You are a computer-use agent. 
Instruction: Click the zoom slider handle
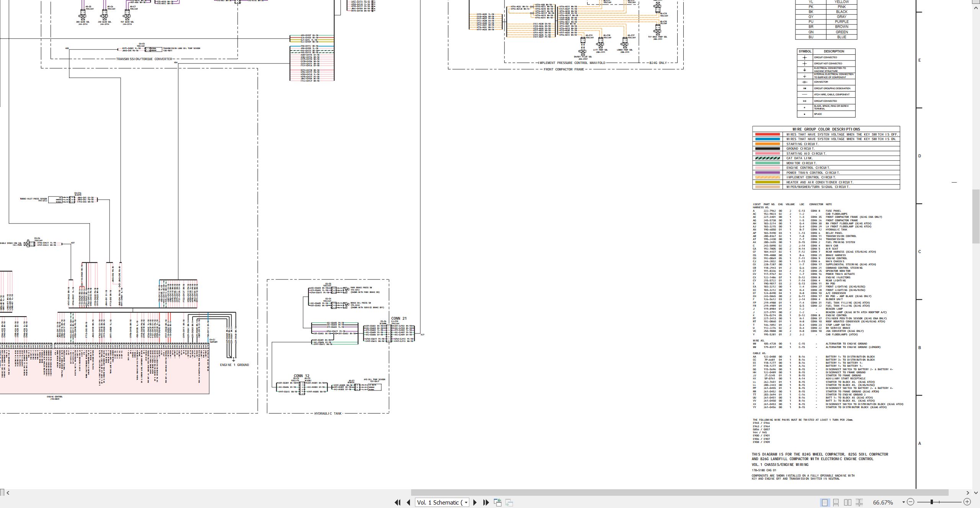(932, 502)
